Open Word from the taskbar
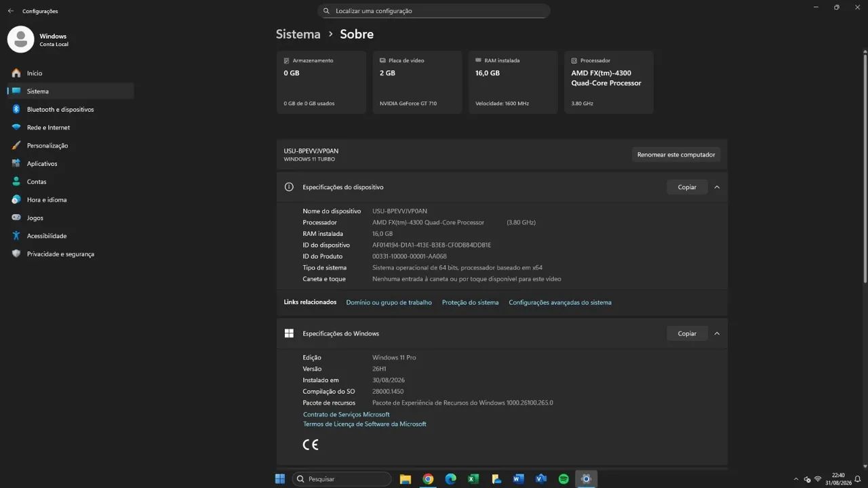Screen dimensions: 868x488 [519, 479]
